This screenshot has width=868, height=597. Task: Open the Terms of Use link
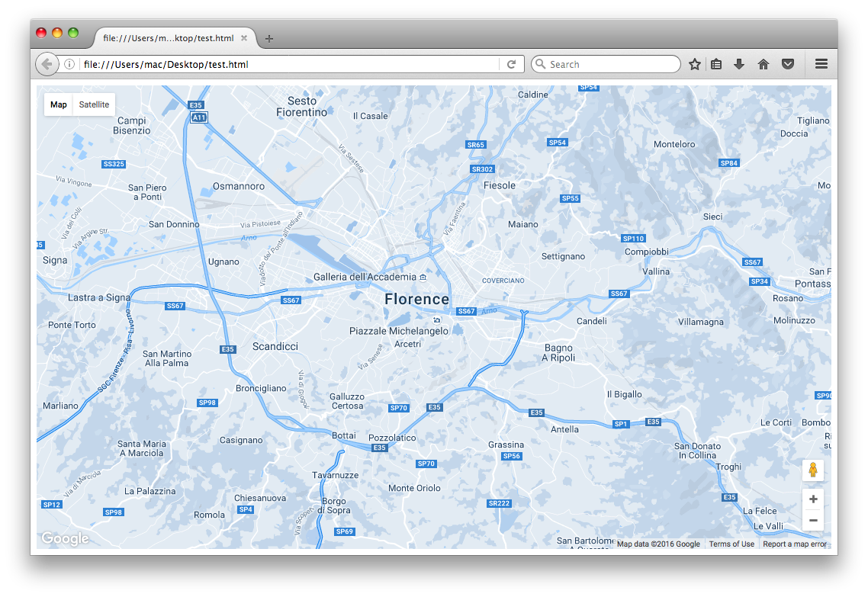tap(731, 544)
